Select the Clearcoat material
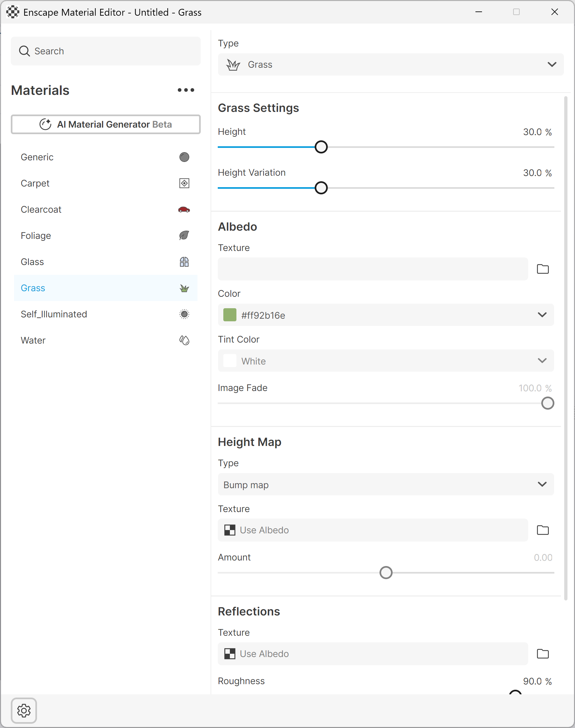The height and width of the screenshot is (728, 575). (106, 210)
